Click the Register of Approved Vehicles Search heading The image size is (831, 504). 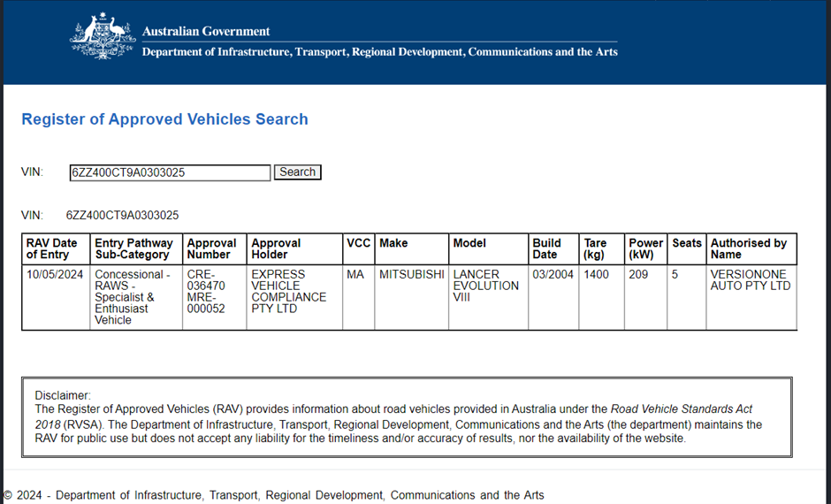coord(164,119)
